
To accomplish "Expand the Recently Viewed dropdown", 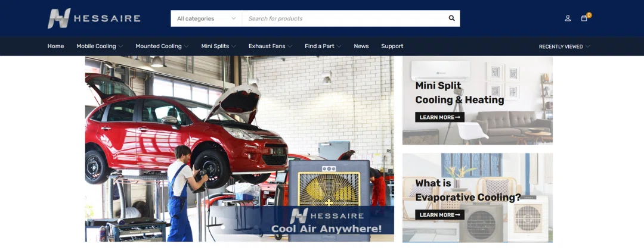I will (564, 46).
